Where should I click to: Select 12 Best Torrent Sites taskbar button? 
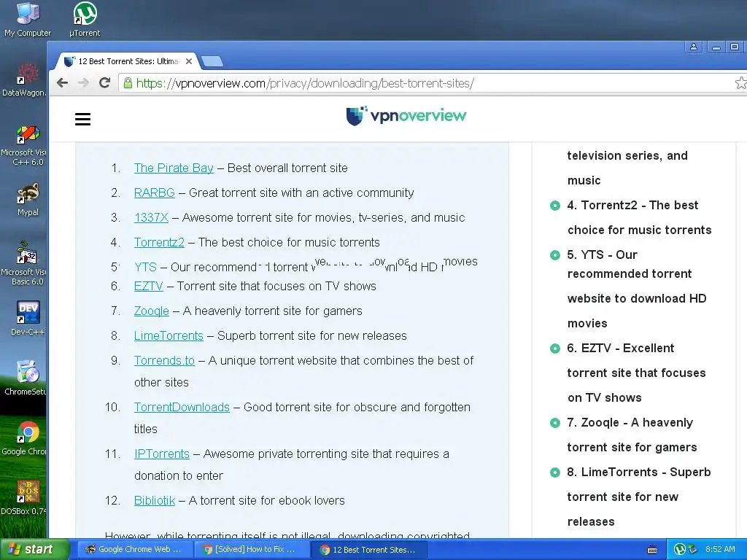click(369, 550)
